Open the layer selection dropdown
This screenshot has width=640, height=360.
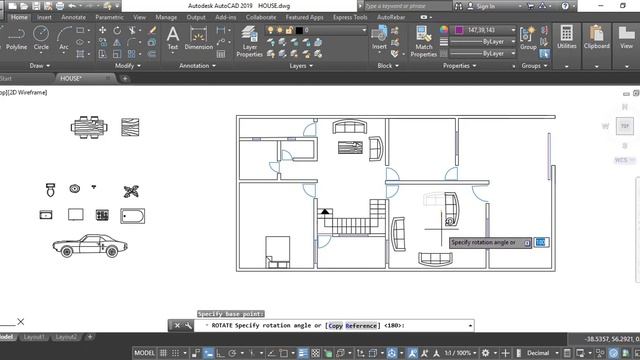(x=316, y=30)
